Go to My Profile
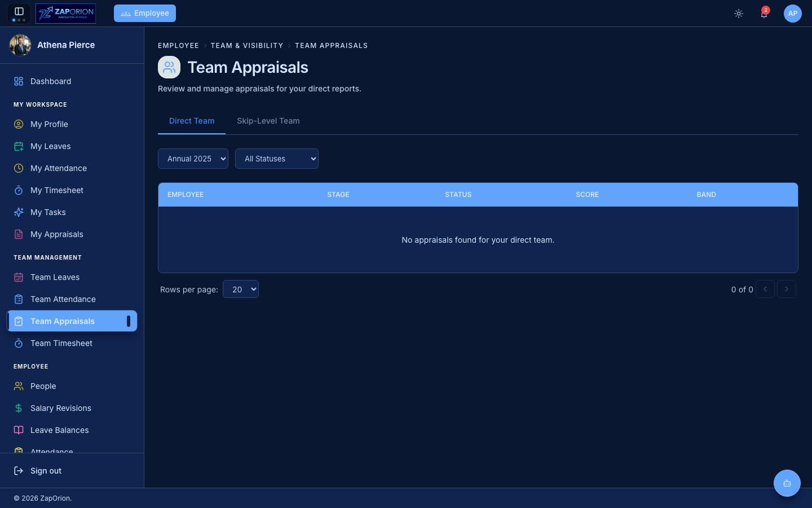Screen dimensions: 812x508 (x=72, y=124)
